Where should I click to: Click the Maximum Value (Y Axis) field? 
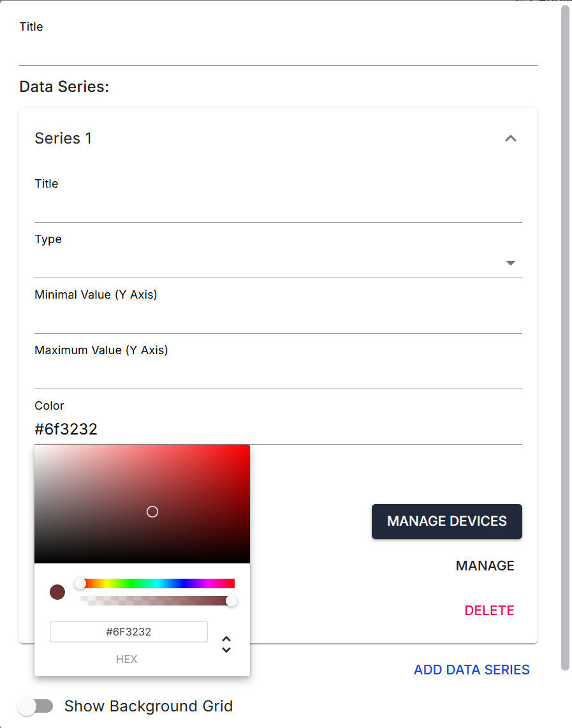coord(278,375)
